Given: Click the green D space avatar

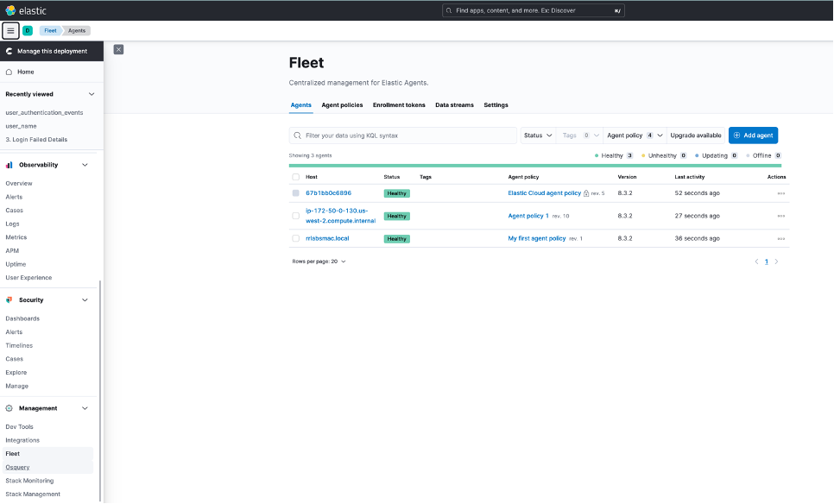Looking at the screenshot, I should pos(28,31).
